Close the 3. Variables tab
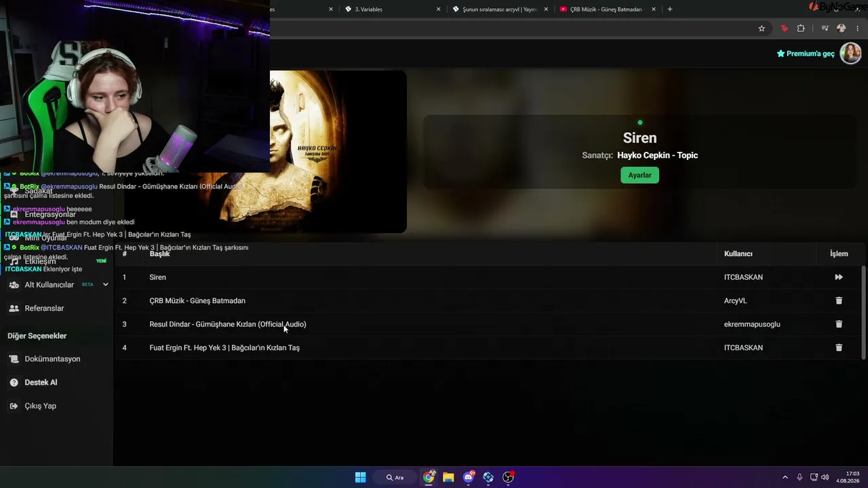This screenshot has width=868, height=488. coord(438,9)
